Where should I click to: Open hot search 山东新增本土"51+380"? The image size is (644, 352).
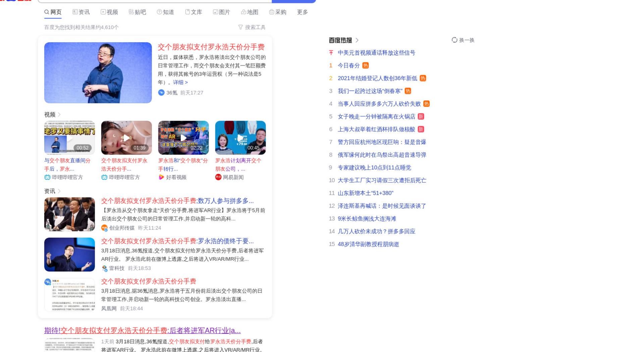click(366, 193)
